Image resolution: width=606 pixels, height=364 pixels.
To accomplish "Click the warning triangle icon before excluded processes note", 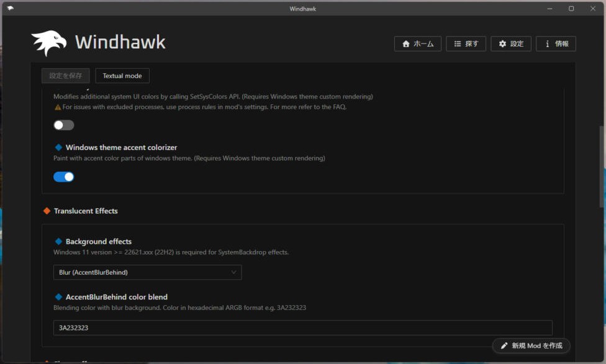I will point(58,107).
